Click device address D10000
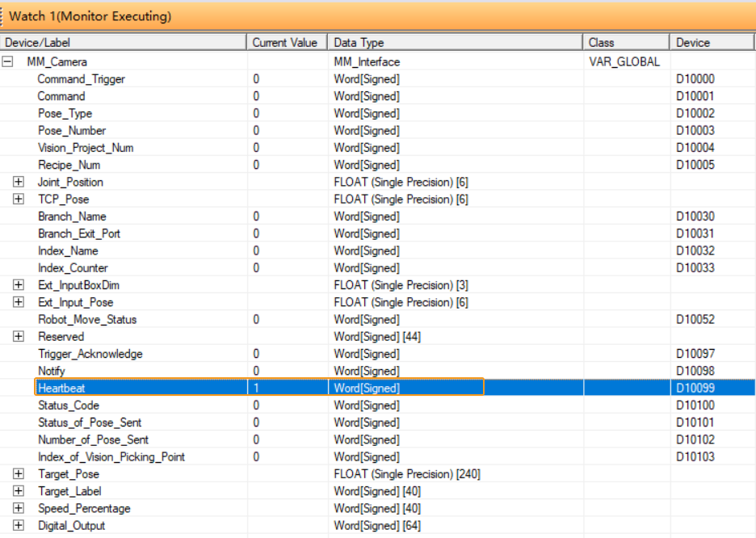 (x=695, y=79)
